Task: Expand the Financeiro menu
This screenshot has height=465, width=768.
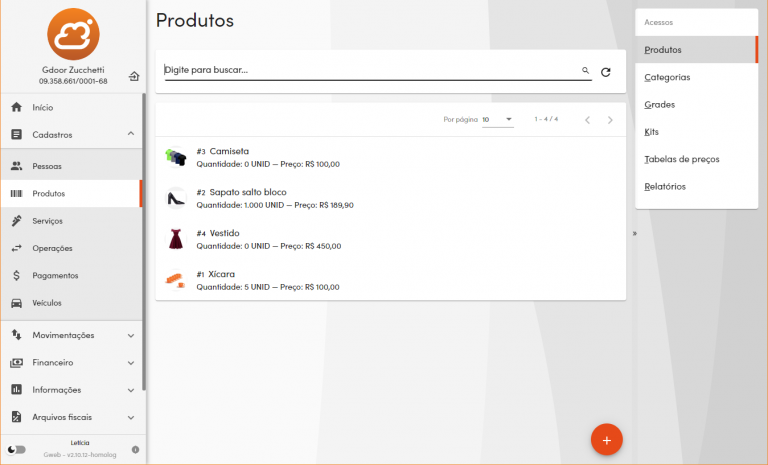Action: coord(130,362)
